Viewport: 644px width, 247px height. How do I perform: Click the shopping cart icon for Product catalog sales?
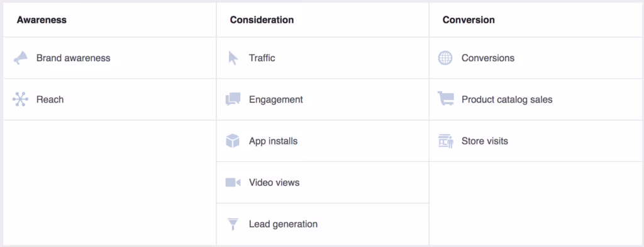446,99
